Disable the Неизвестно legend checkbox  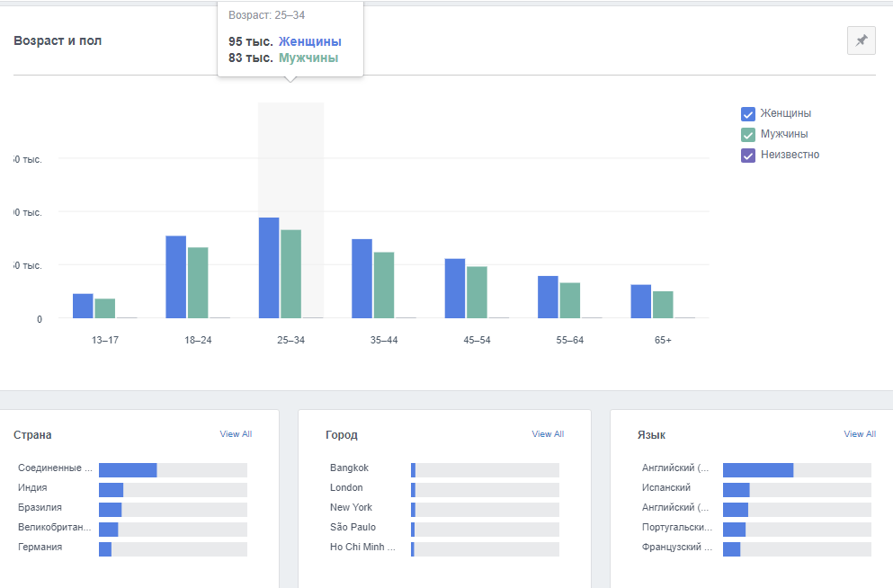click(747, 156)
